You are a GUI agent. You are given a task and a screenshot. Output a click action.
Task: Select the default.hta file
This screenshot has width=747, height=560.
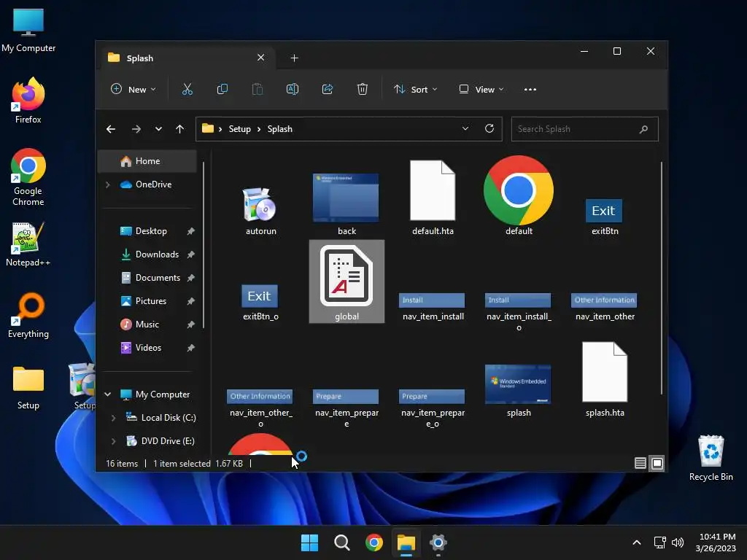433,190
